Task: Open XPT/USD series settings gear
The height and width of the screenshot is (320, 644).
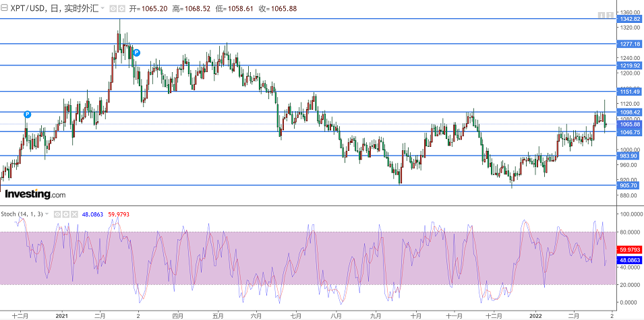Action: pyautogui.click(x=121, y=9)
